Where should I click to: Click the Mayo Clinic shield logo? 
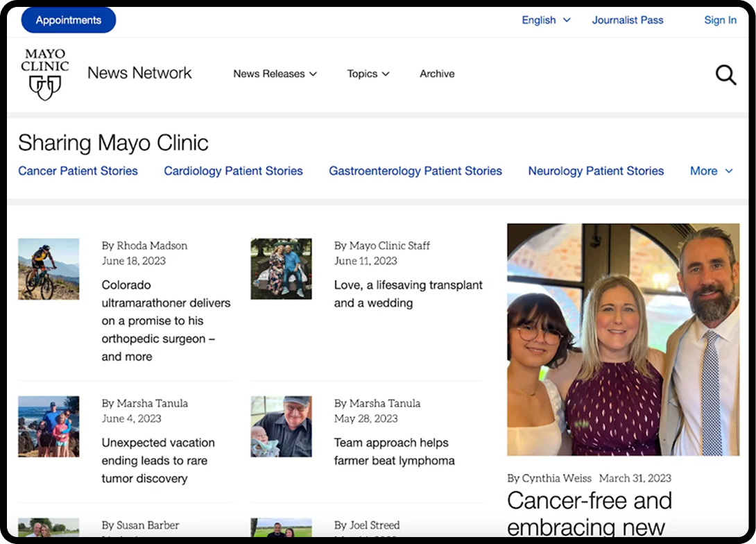45,74
